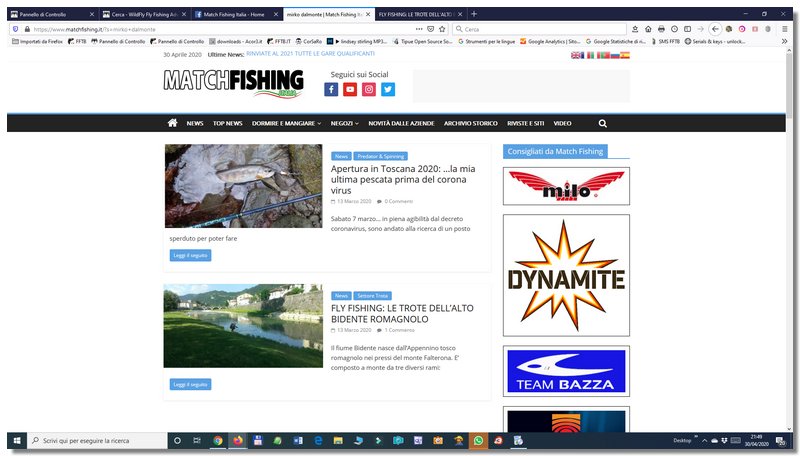Switch to FLY FISHING: LE TROTE tab
The height and width of the screenshot is (456, 800).
click(420, 14)
